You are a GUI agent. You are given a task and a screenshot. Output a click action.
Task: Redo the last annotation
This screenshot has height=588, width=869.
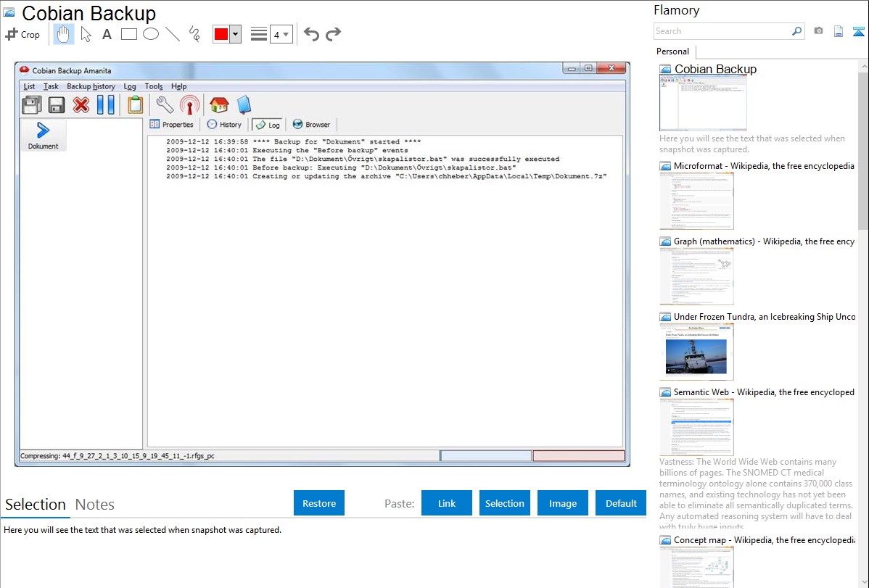pos(334,34)
